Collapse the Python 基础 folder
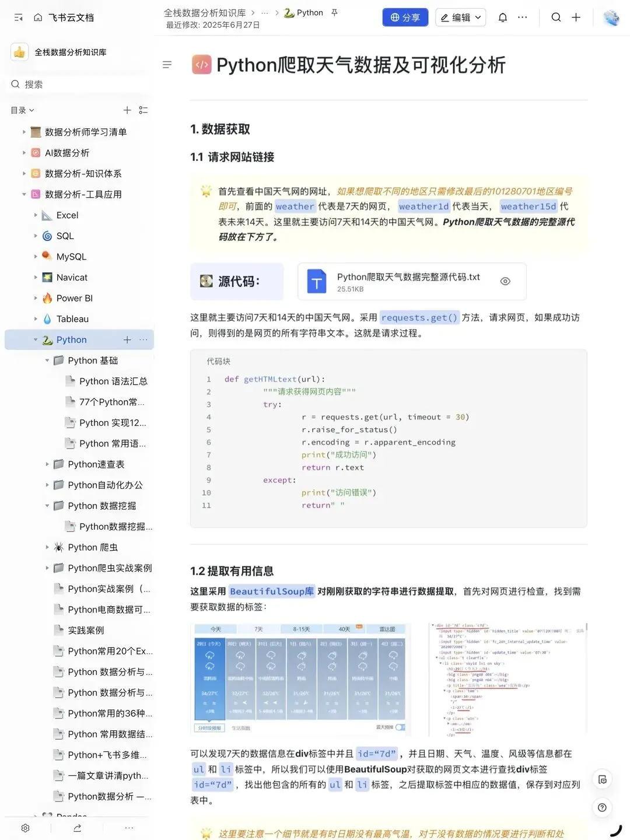The height and width of the screenshot is (840, 630). 47,360
